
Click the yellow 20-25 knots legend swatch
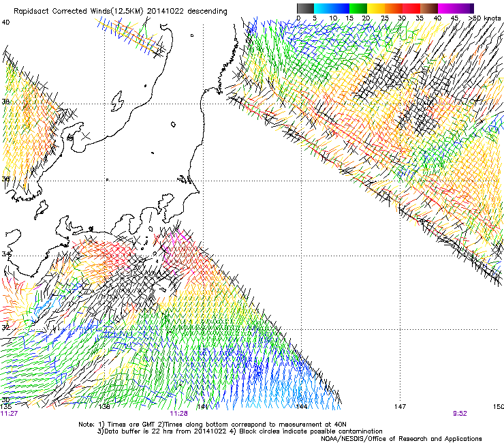376,8
